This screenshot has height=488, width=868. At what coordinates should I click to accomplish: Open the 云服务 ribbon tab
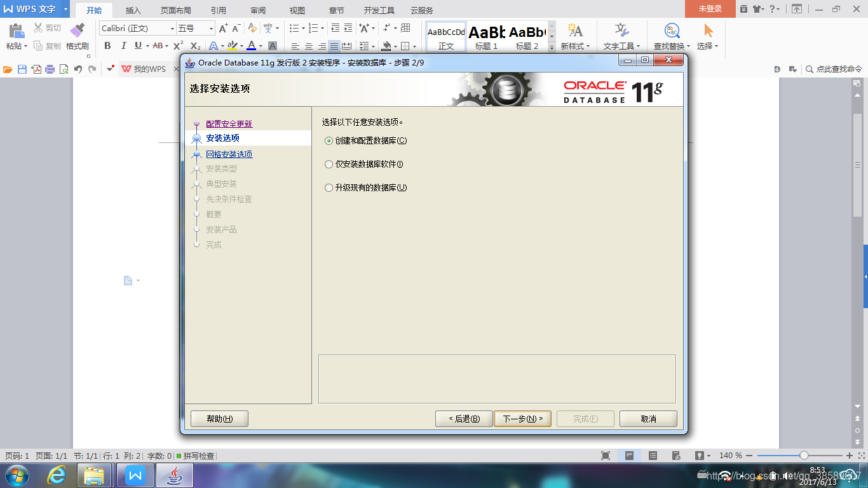(421, 10)
